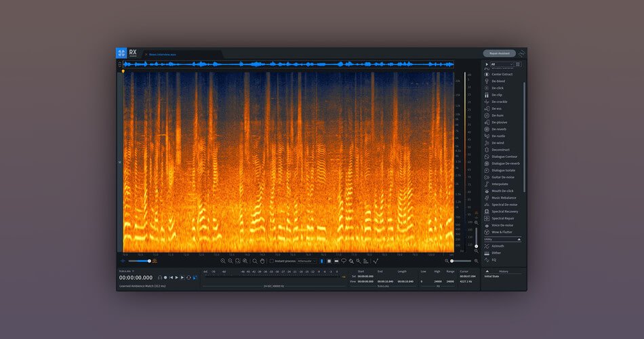Open the Guitar De-noise module
The height and width of the screenshot is (339, 644).
pyautogui.click(x=503, y=177)
